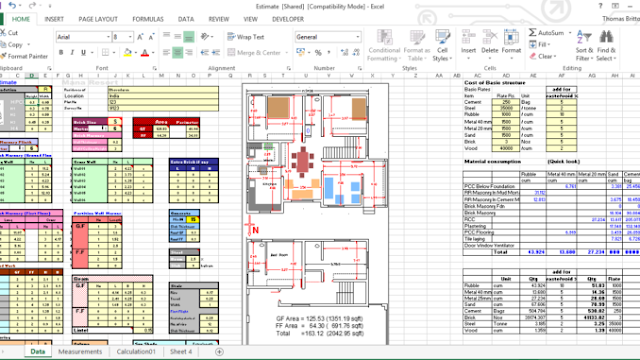Align cell text left
The height and width of the screenshot is (360, 640).
point(167,52)
